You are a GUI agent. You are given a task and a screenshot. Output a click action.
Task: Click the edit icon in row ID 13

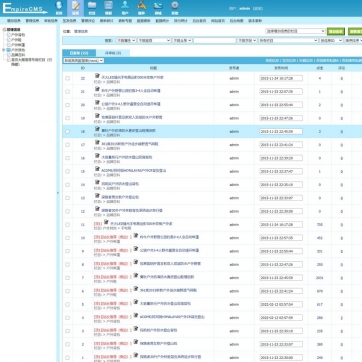[x=97, y=196]
